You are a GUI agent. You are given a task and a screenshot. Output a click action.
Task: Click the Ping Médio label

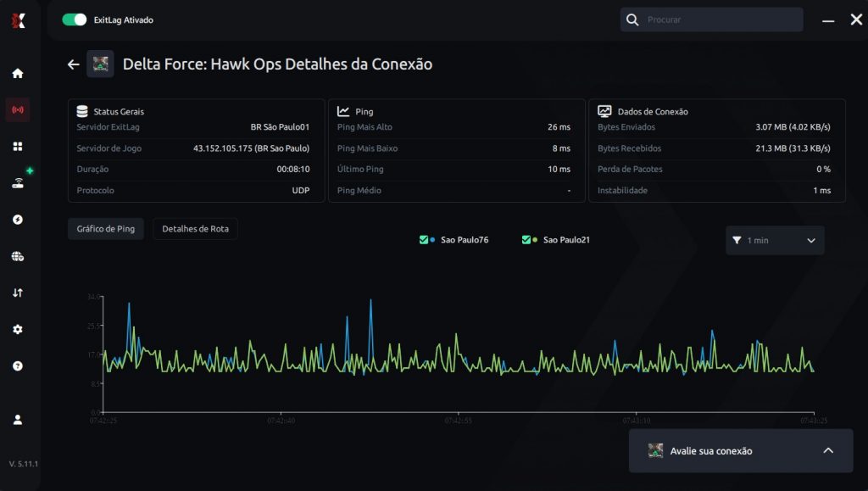(359, 191)
